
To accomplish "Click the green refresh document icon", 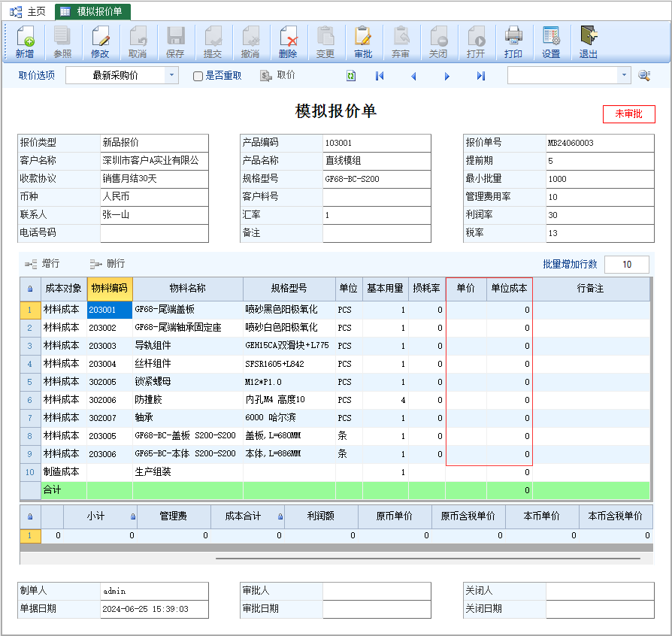I will 351,76.
